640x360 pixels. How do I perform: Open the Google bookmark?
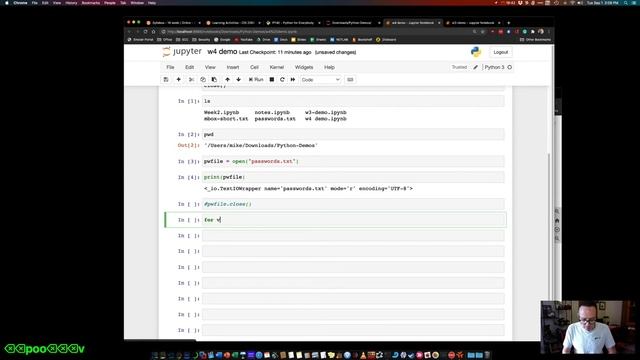(223, 40)
